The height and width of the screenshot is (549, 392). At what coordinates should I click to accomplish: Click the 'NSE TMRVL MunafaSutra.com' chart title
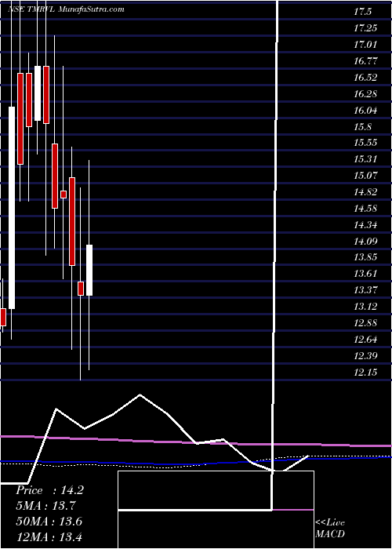click(66, 9)
